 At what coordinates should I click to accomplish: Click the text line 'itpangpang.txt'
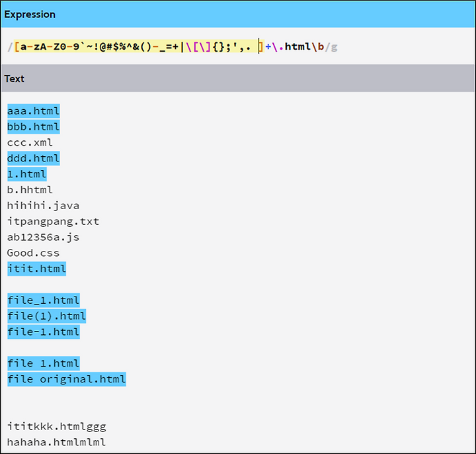click(x=53, y=222)
